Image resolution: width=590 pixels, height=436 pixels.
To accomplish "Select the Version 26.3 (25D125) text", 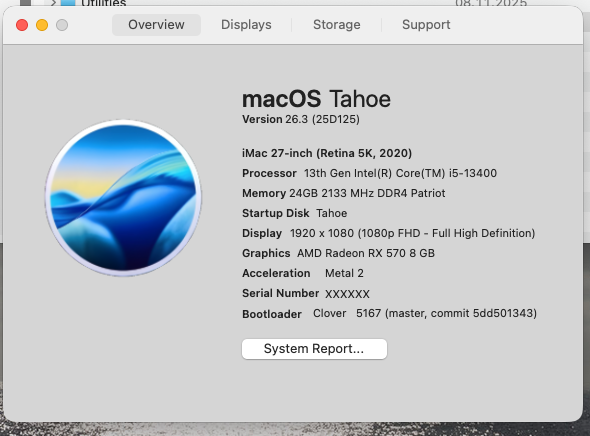I will click(x=301, y=119).
